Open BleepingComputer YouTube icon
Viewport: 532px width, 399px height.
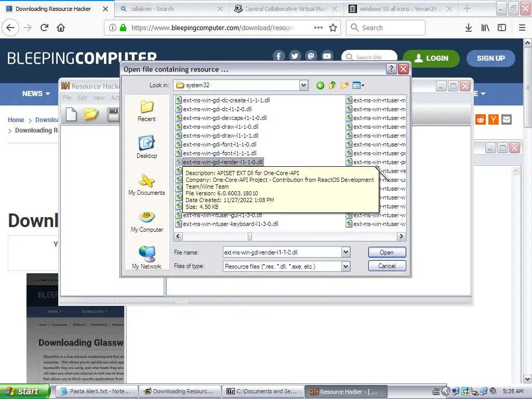(x=327, y=56)
